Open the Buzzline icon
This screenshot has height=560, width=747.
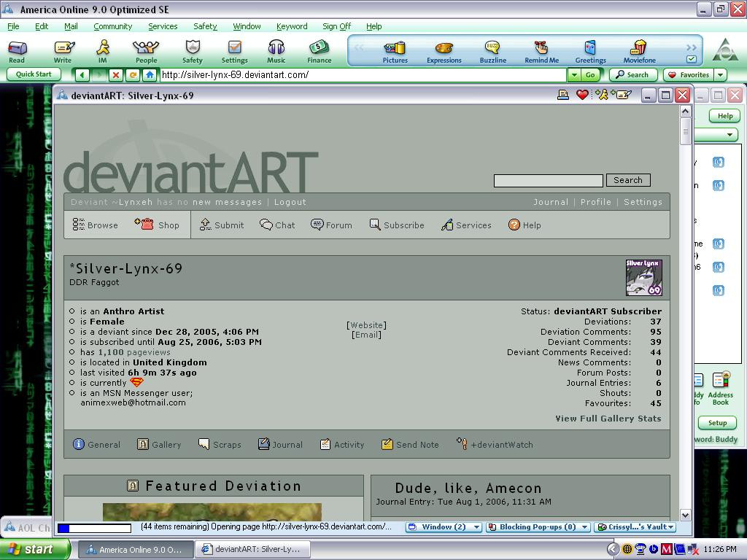492,52
